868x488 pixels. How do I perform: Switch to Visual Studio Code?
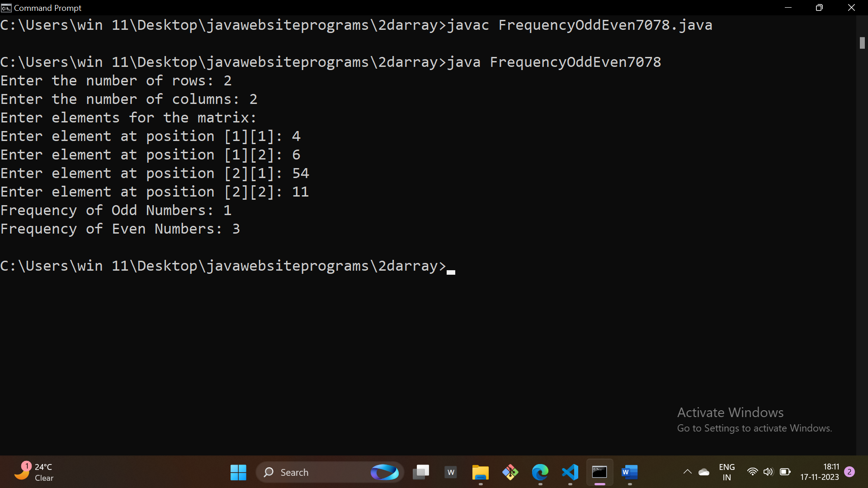[570, 472]
